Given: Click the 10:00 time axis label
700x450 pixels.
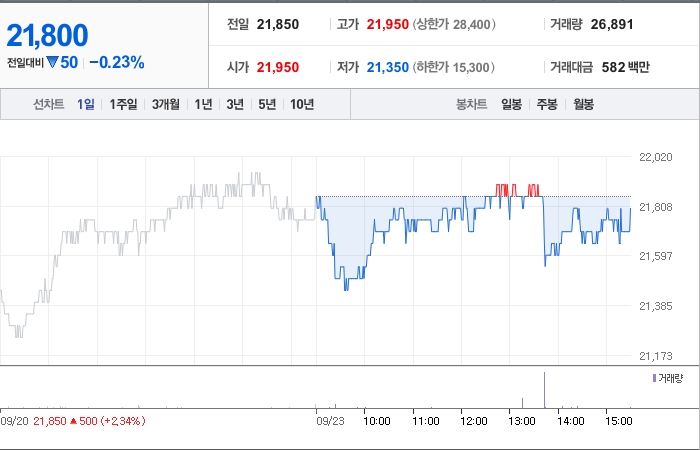Looking at the screenshot, I should pos(377,421).
